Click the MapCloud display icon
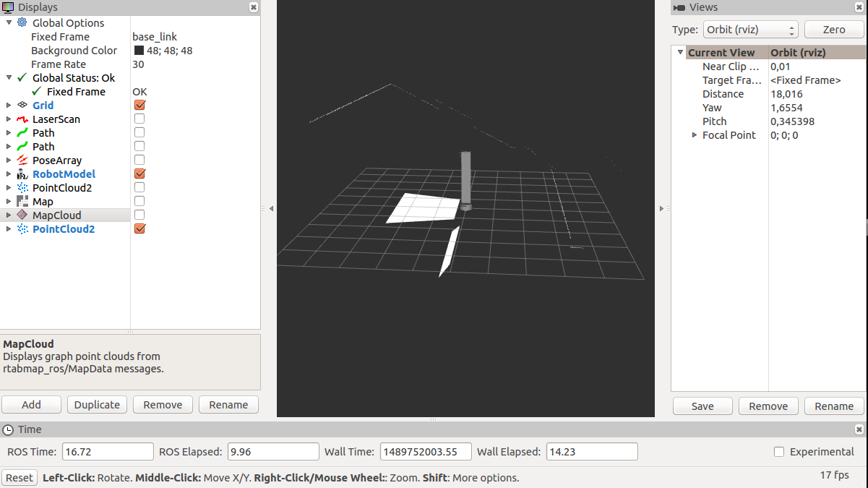This screenshot has width=868, height=488. (22, 215)
